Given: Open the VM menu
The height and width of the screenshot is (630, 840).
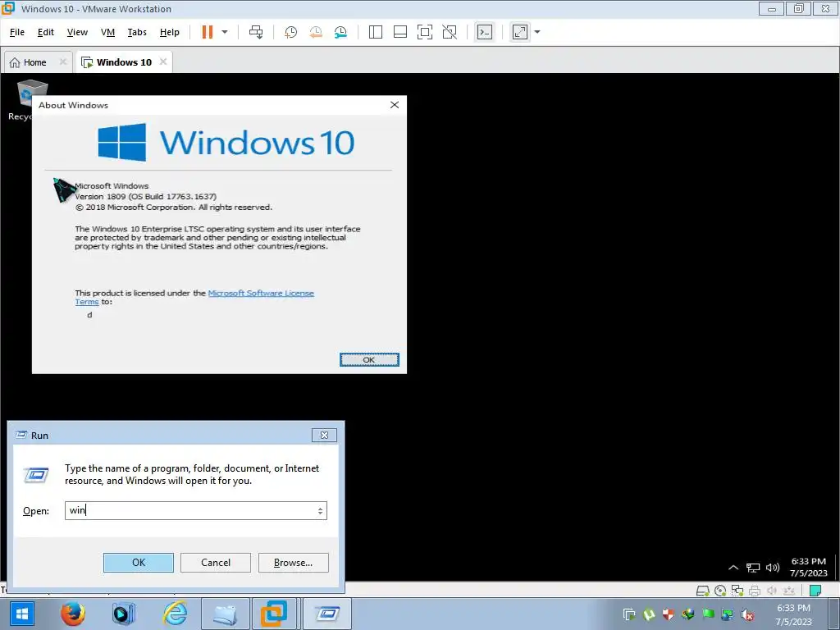Looking at the screenshot, I should pyautogui.click(x=107, y=32).
